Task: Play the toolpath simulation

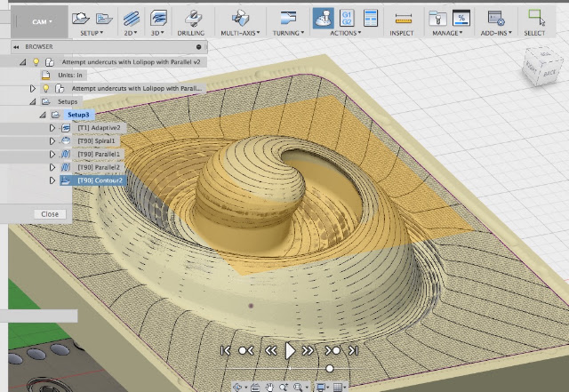Action: click(290, 351)
